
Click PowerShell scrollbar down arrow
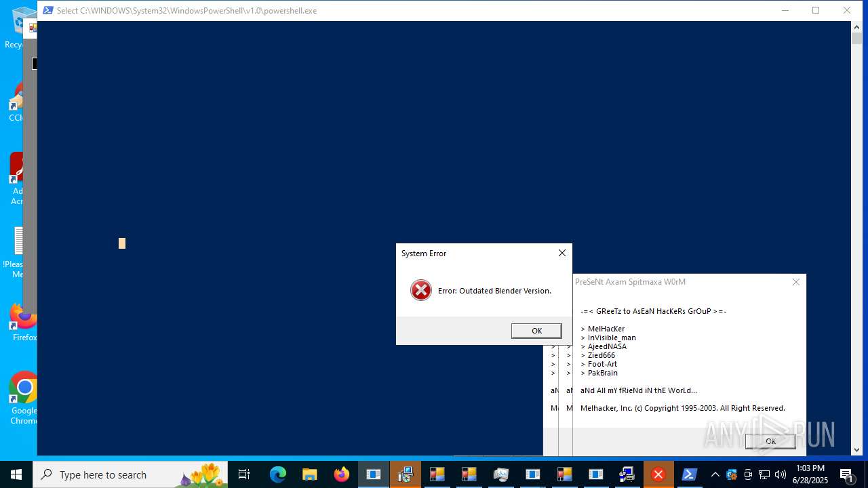point(856,449)
